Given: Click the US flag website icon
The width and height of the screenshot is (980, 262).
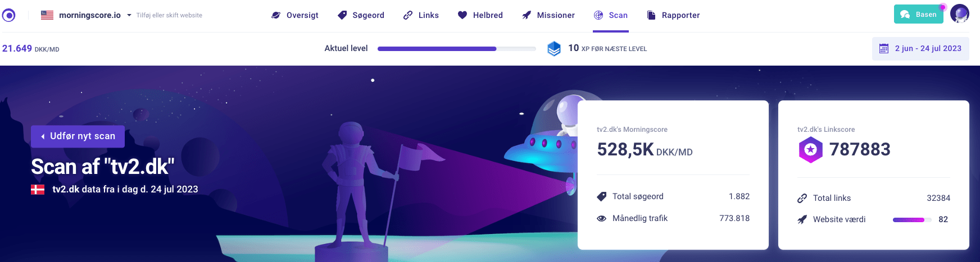Looking at the screenshot, I should point(47,15).
